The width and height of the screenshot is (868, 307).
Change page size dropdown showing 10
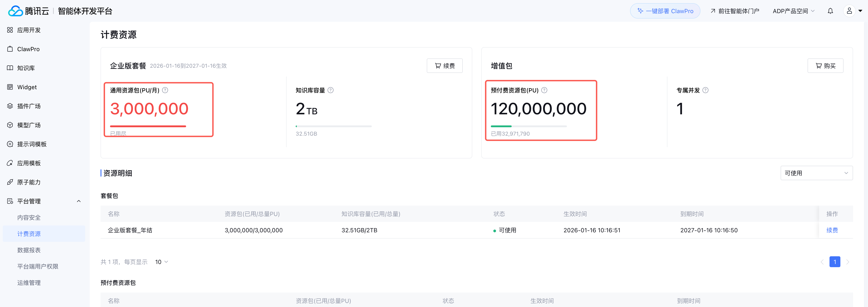pyautogui.click(x=161, y=262)
